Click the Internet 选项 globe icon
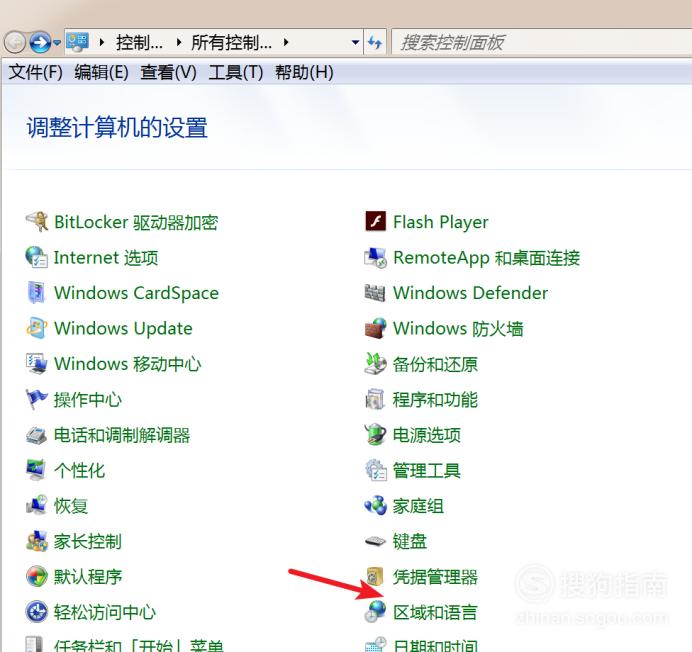The image size is (692, 652). pos(37,257)
